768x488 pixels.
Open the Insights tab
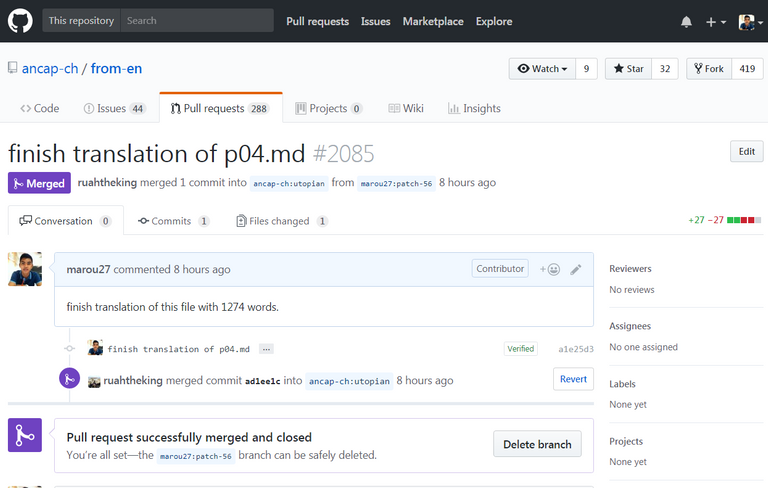coord(474,108)
